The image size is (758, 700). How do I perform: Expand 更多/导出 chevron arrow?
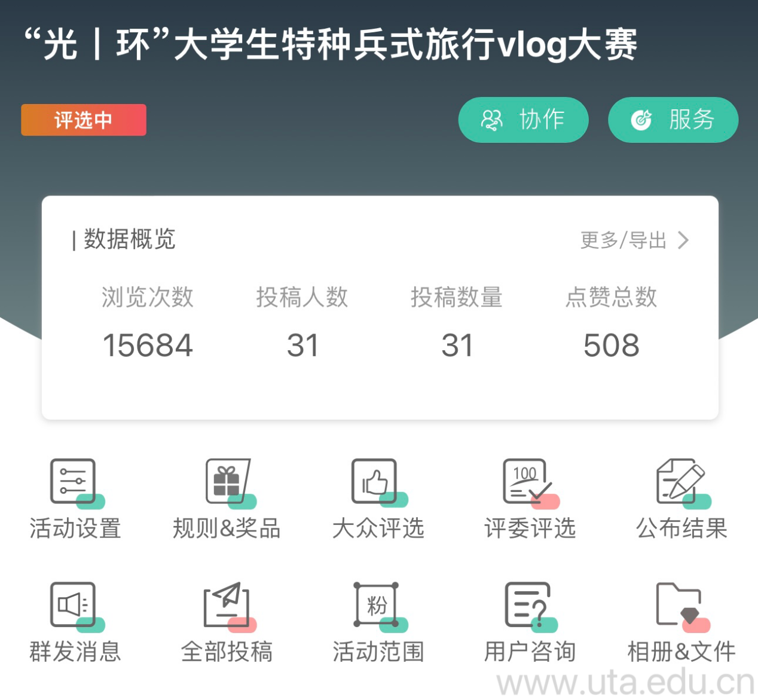[x=683, y=240]
